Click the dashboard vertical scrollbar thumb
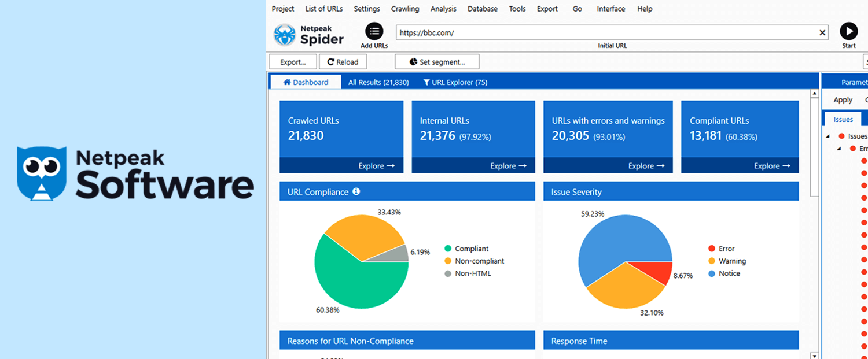This screenshot has height=359, width=868. pyautogui.click(x=815, y=147)
